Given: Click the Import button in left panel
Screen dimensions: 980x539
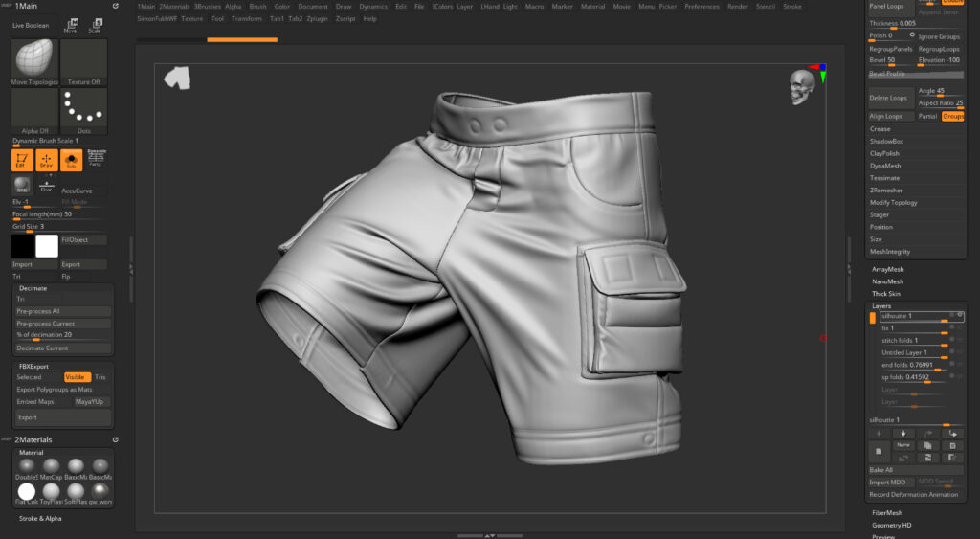Looking at the screenshot, I should (34, 264).
